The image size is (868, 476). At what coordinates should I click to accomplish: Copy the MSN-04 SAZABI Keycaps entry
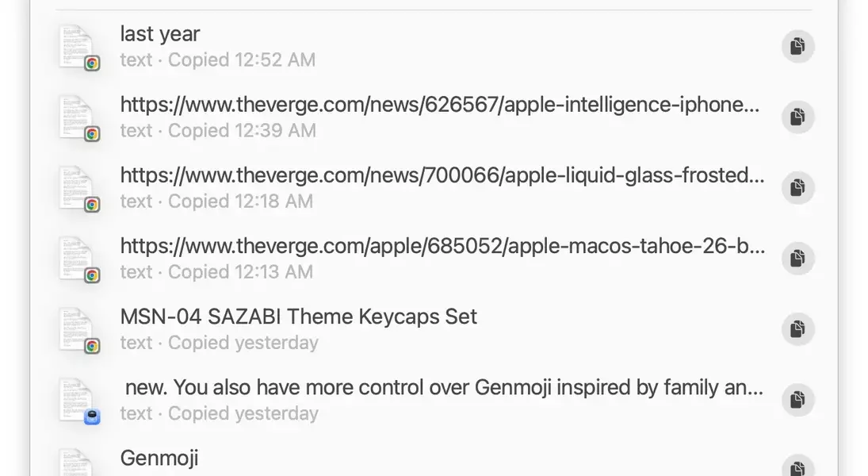[797, 329]
